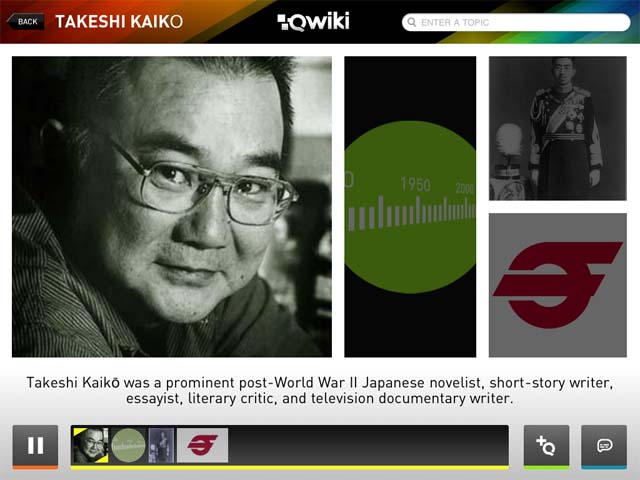
Task: Open the uniformed man photo tile
Action: [x=558, y=128]
